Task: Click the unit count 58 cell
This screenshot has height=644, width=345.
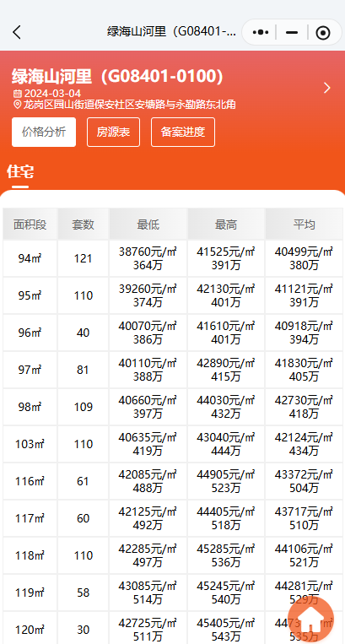Action: click(83, 593)
